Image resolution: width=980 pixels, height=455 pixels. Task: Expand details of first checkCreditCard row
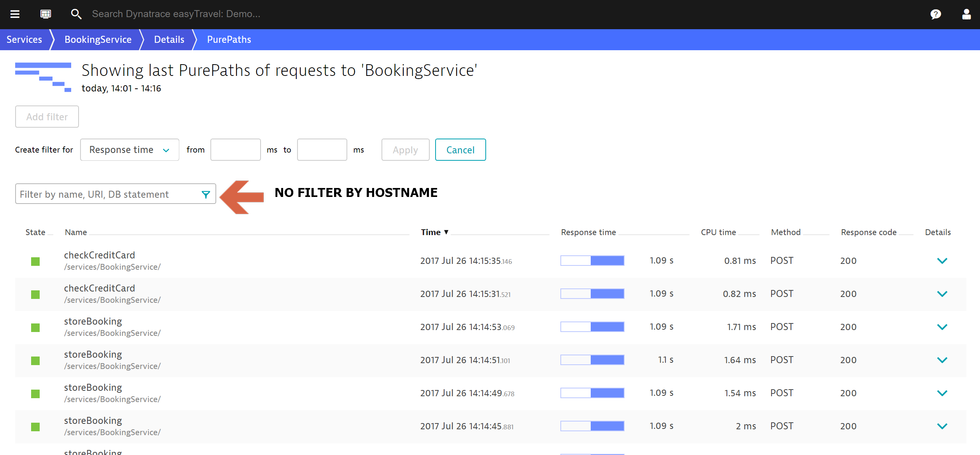(x=942, y=261)
